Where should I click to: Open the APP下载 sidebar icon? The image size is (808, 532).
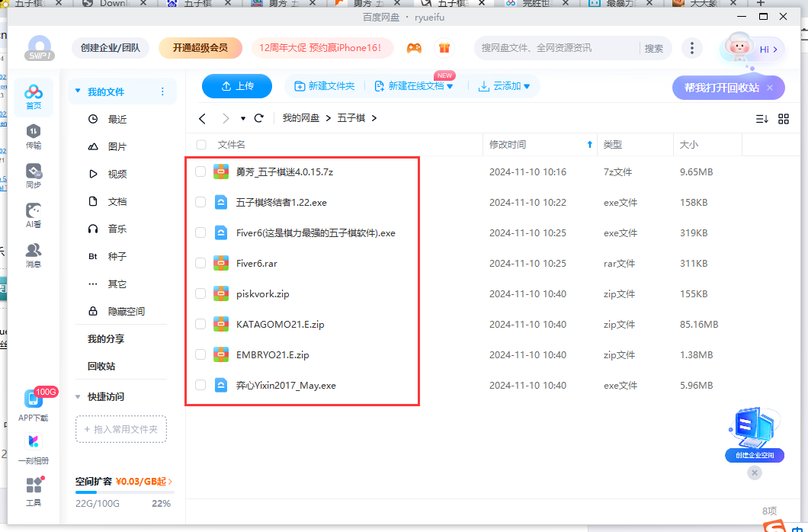click(34, 405)
